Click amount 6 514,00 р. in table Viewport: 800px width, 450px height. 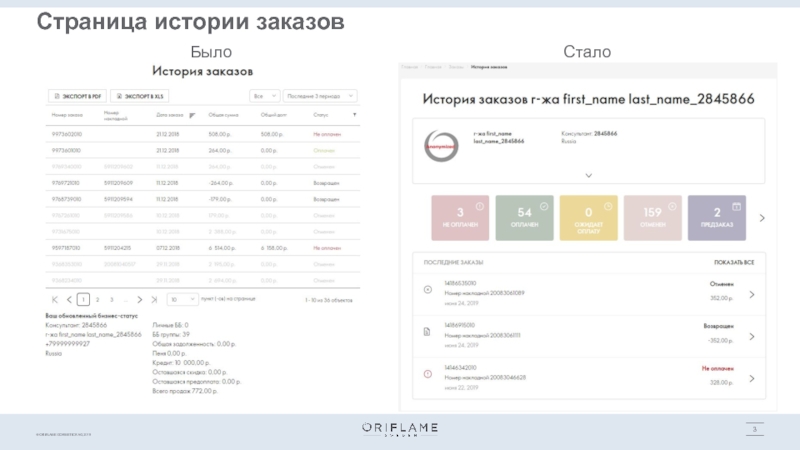222,248
